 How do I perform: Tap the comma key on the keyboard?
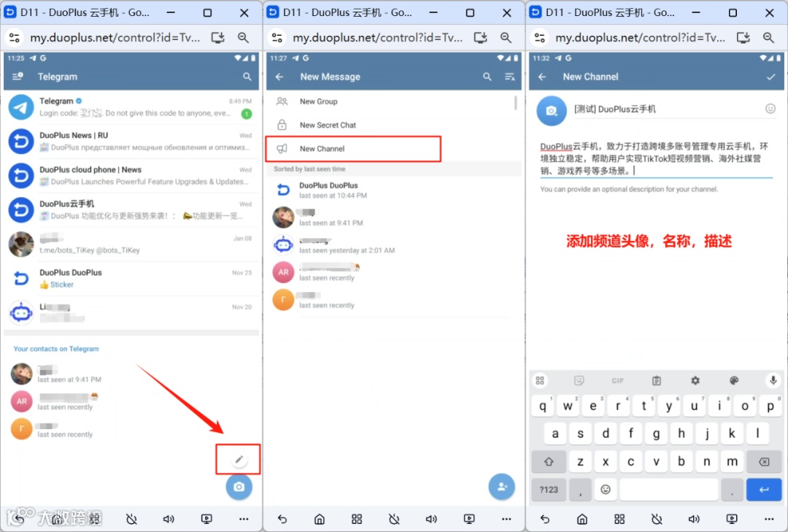point(581,489)
